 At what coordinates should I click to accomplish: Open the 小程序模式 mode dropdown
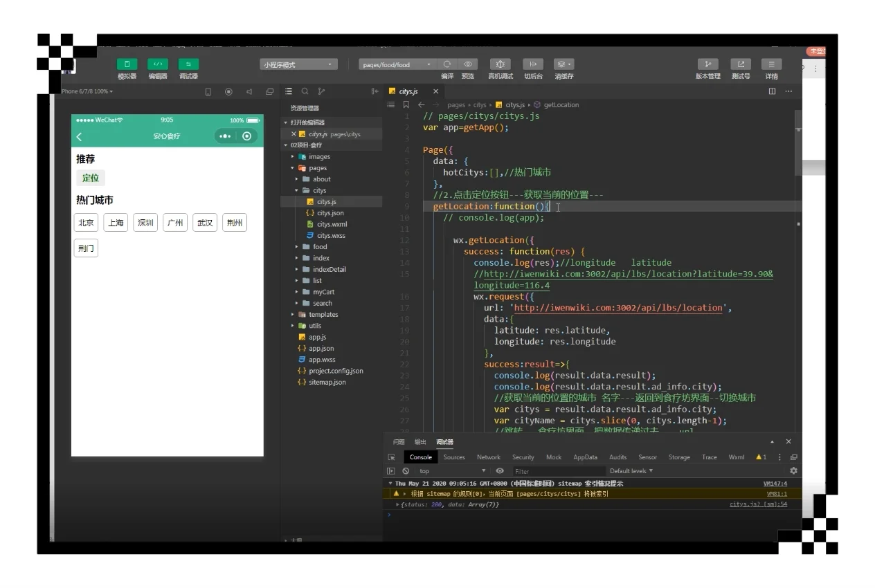click(x=298, y=64)
